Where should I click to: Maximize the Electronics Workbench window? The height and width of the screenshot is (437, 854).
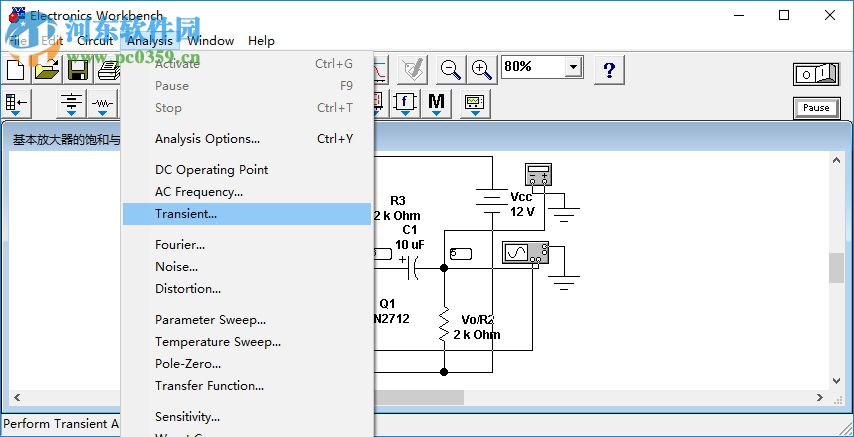[784, 15]
